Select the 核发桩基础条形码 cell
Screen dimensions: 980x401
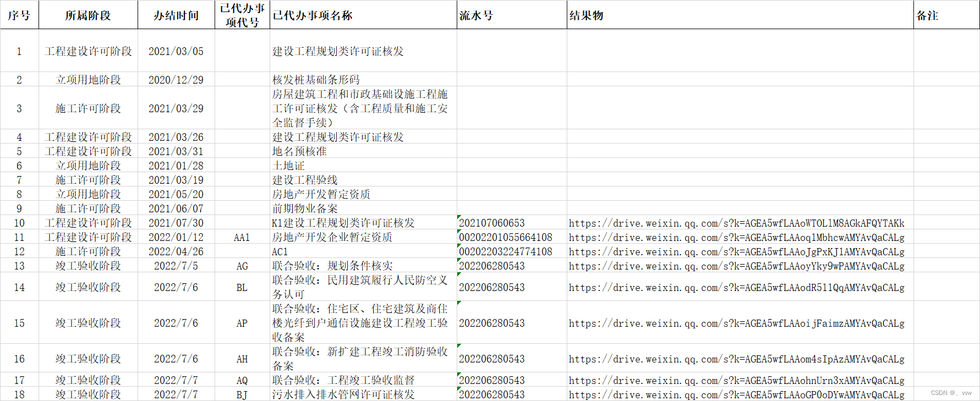coord(363,79)
